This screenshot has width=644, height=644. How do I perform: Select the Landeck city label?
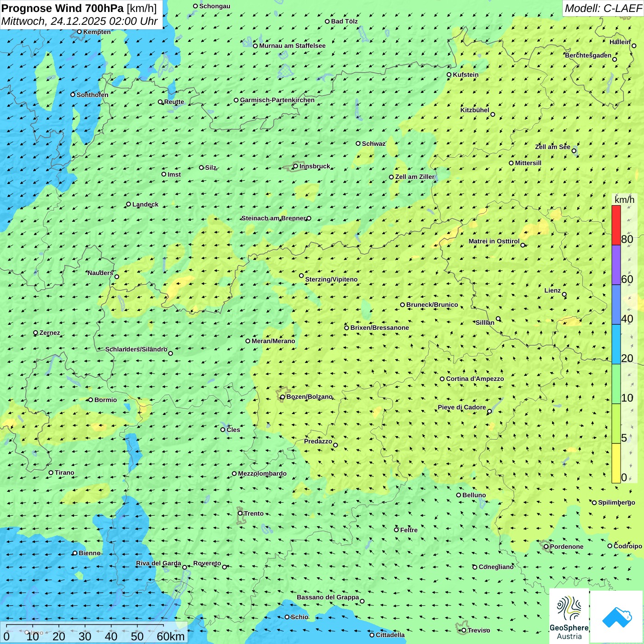(x=145, y=204)
